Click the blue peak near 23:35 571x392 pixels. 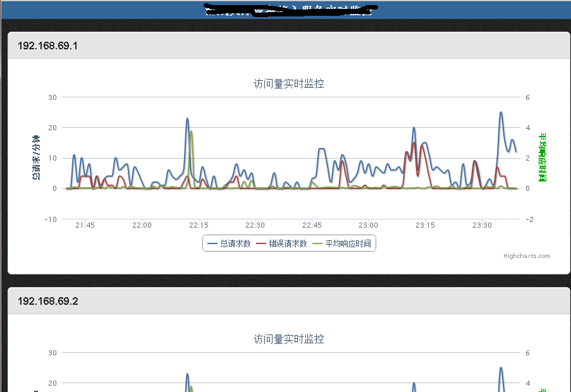point(501,113)
